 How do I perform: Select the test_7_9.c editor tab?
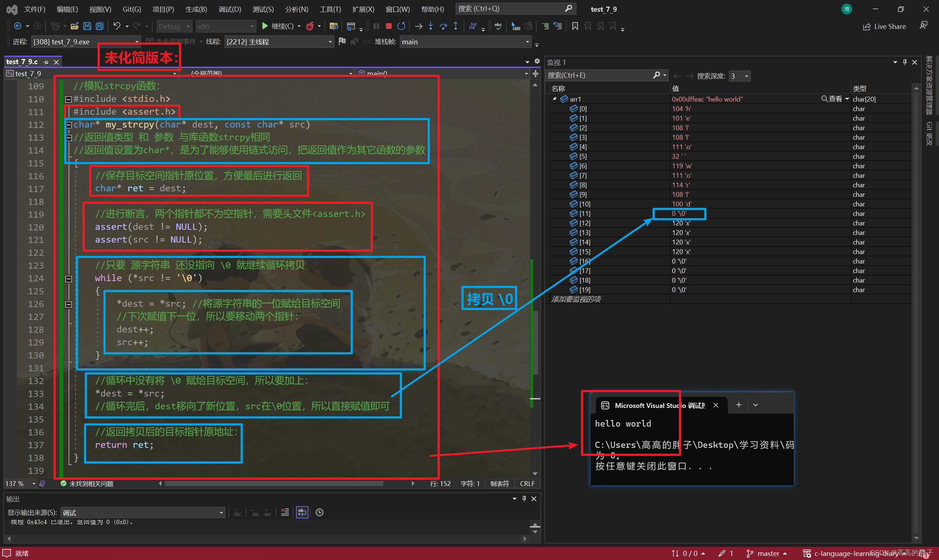(22, 62)
